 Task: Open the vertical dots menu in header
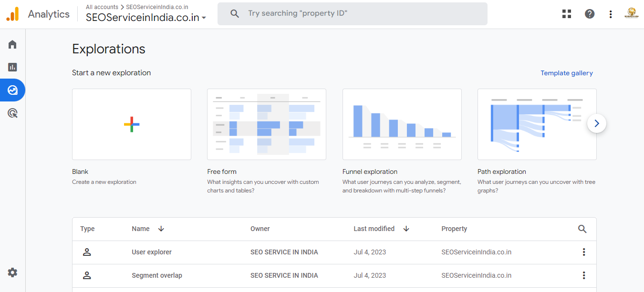click(611, 14)
